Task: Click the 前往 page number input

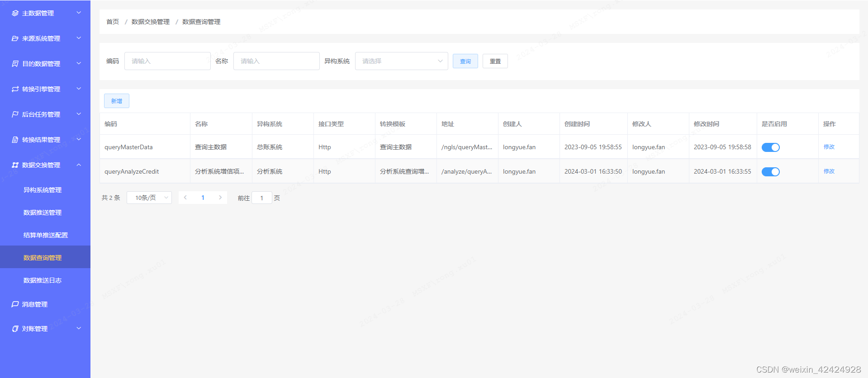Action: (x=261, y=198)
